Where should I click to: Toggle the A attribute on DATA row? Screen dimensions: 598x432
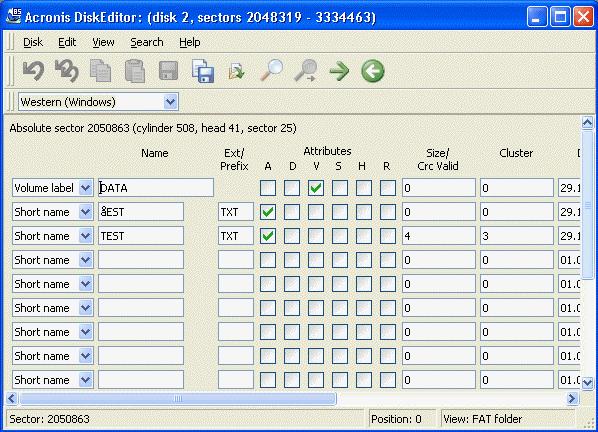268,188
